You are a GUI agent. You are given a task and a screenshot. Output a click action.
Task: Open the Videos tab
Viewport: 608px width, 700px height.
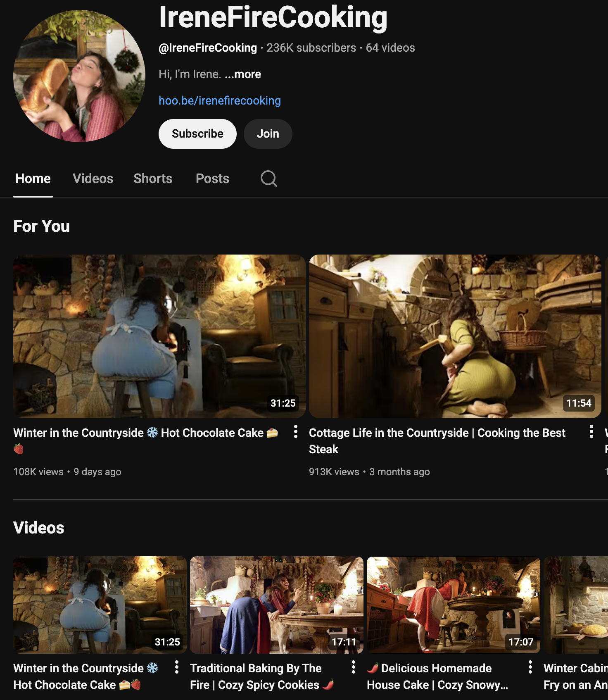point(93,179)
